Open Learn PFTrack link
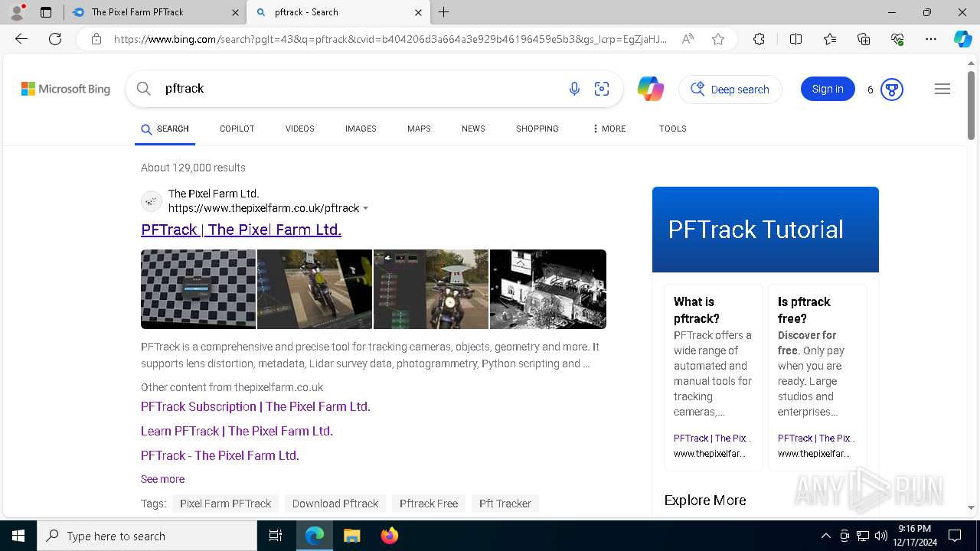The image size is (980, 551). pos(237,431)
